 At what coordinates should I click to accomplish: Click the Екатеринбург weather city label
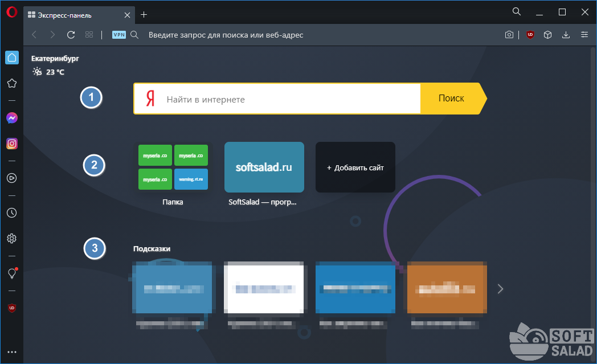coord(55,59)
